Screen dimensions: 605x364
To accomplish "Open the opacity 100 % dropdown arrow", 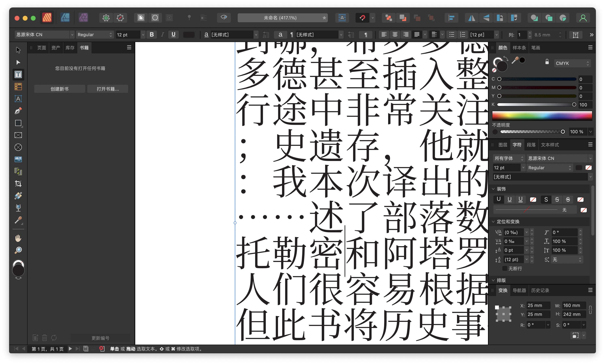I will coord(590,132).
